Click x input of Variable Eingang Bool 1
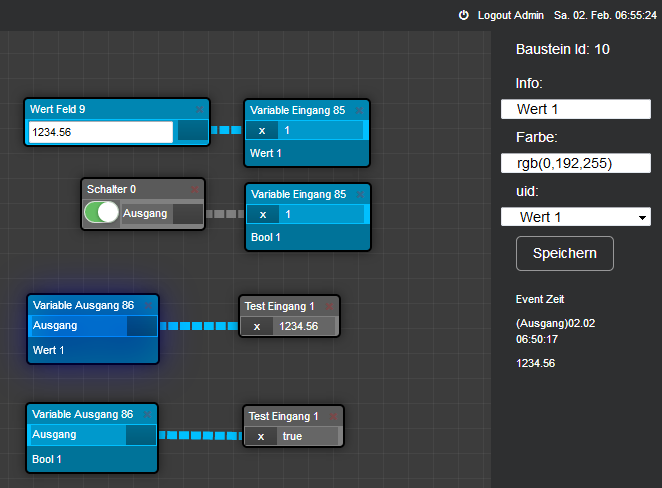The height and width of the screenshot is (488, 662). point(263,214)
